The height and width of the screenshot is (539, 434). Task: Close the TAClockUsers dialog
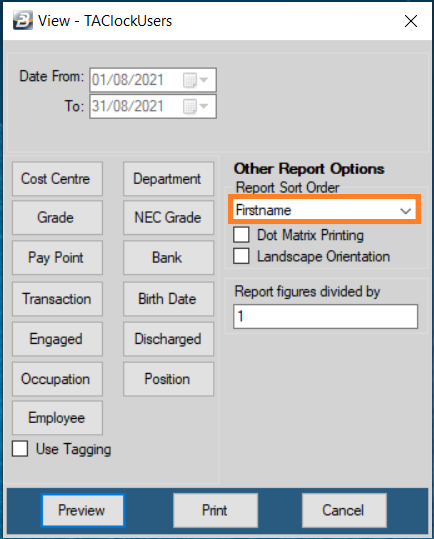tap(411, 21)
